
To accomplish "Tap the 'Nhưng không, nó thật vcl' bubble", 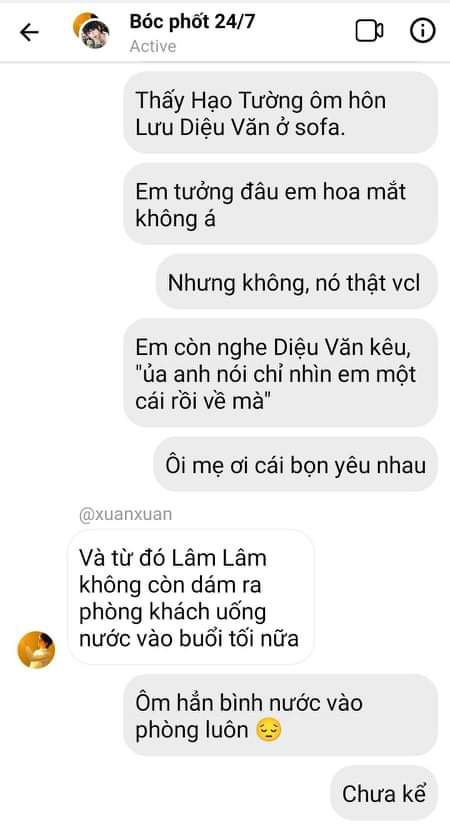I will [x=297, y=283].
